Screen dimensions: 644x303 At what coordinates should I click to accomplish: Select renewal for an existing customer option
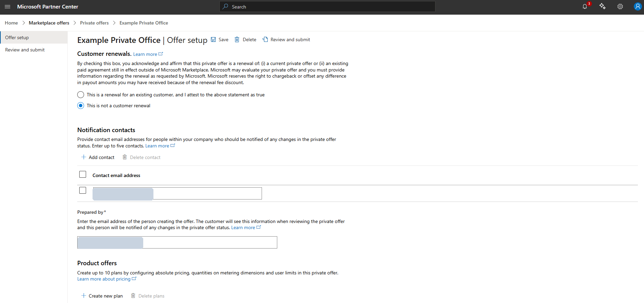[x=81, y=95]
